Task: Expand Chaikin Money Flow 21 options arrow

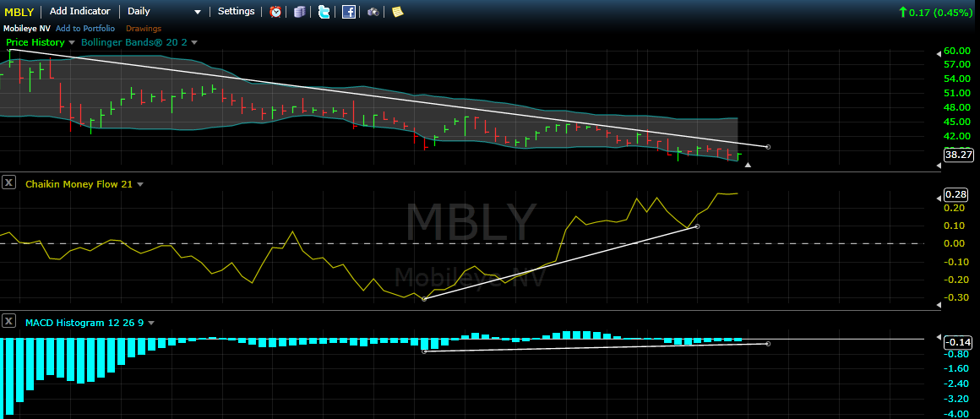Action: [140, 184]
